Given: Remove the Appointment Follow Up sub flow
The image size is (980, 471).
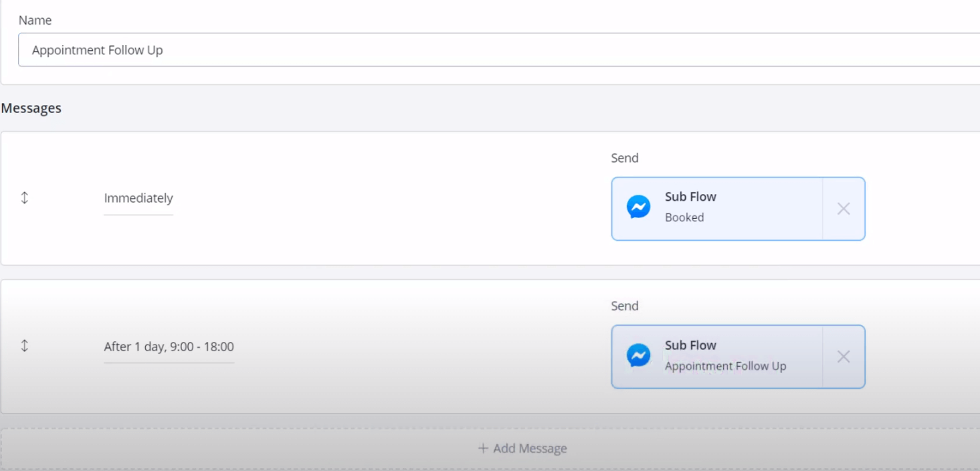Looking at the screenshot, I should [x=844, y=357].
